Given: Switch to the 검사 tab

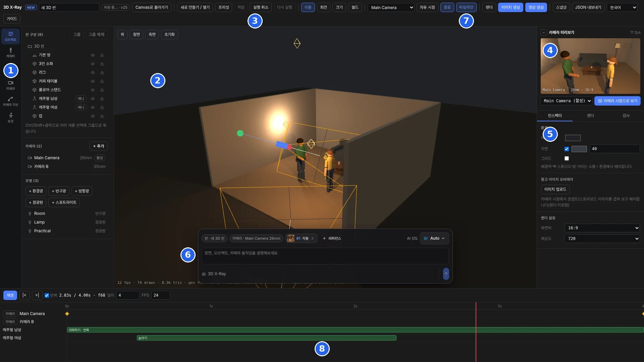Looking at the screenshot, I should tap(626, 116).
